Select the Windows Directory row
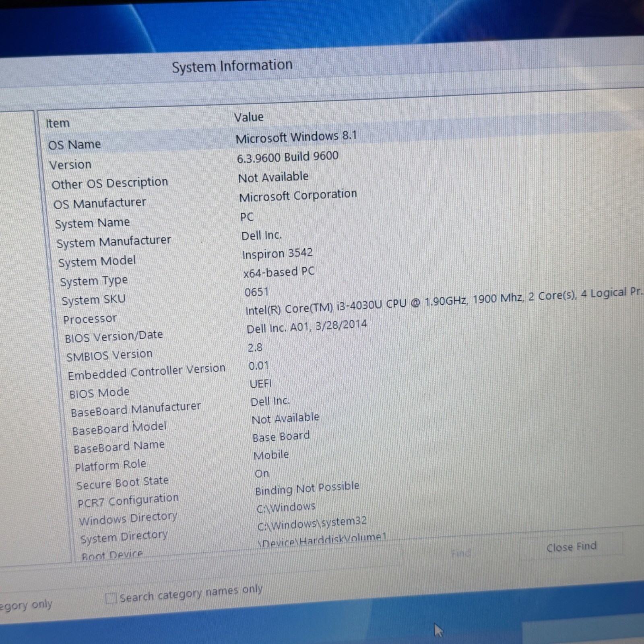This screenshot has width=644, height=644. (x=128, y=518)
